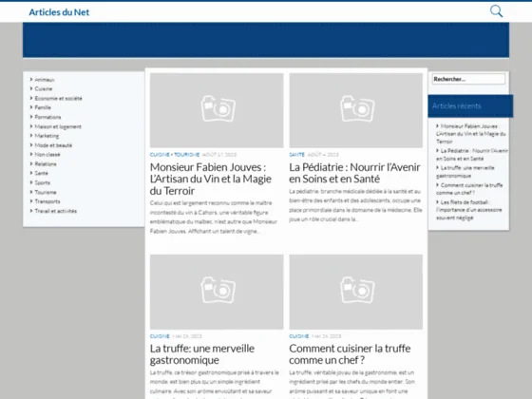Open the Marketing category
Screen dimensions: 532x399
point(47,136)
